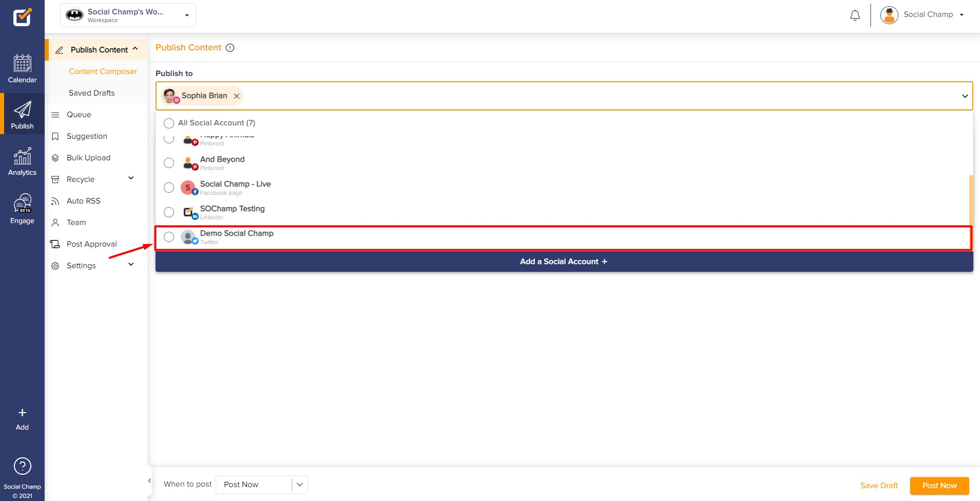Viewport: 980px width, 501px height.
Task: Open the Saved Drafts section
Action: pyautogui.click(x=91, y=92)
